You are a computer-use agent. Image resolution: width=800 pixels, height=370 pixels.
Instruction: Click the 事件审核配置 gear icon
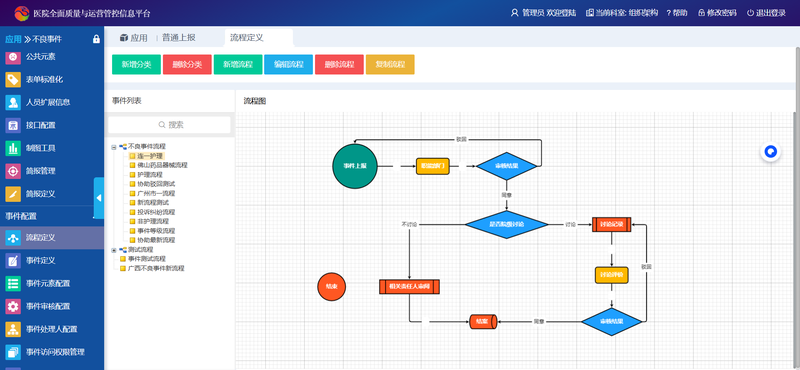click(13, 306)
